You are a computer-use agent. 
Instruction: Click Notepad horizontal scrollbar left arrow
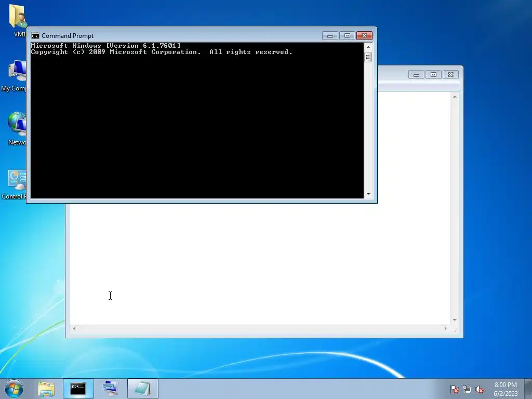click(x=74, y=328)
